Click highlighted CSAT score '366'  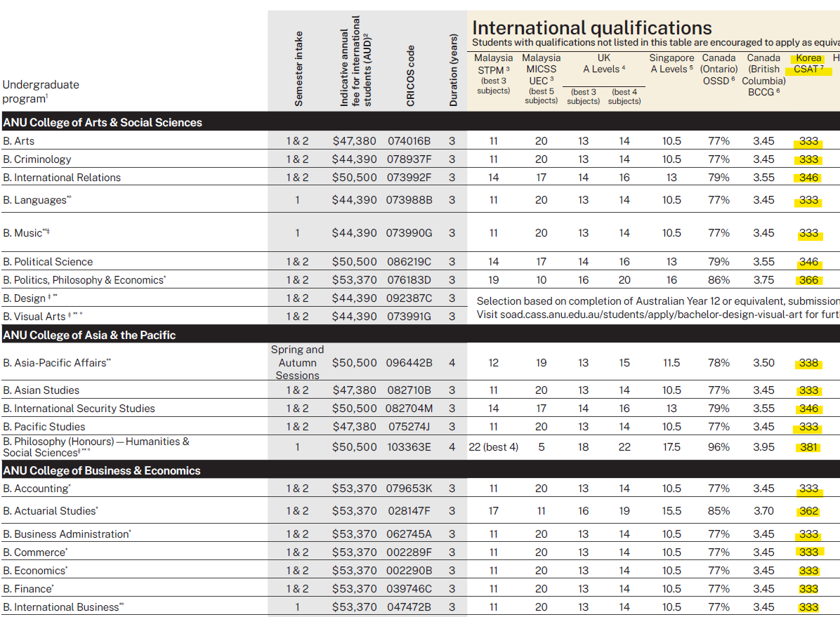pos(808,280)
